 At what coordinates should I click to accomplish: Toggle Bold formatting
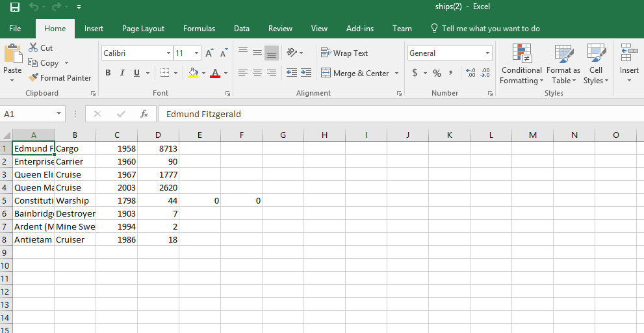click(x=108, y=73)
